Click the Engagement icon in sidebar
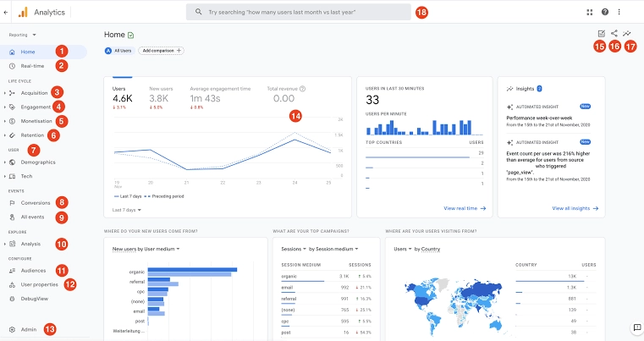Image resolution: width=644 pixels, height=341 pixels. tap(13, 107)
